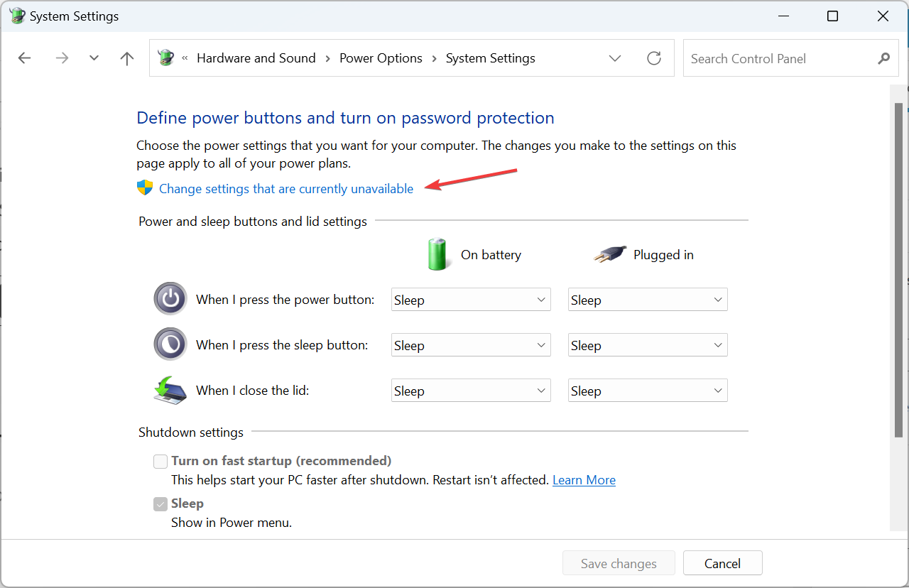Go back with the Back arrow
The image size is (909, 588).
(x=25, y=58)
